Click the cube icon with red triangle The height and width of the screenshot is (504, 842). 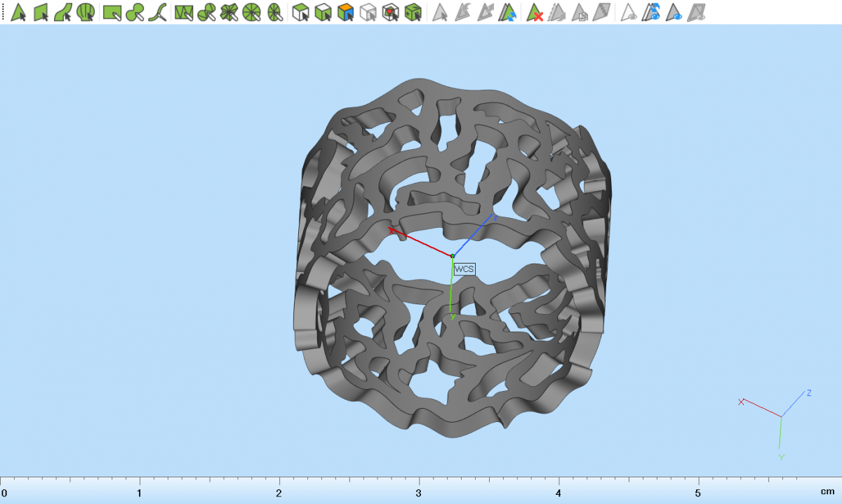click(391, 12)
